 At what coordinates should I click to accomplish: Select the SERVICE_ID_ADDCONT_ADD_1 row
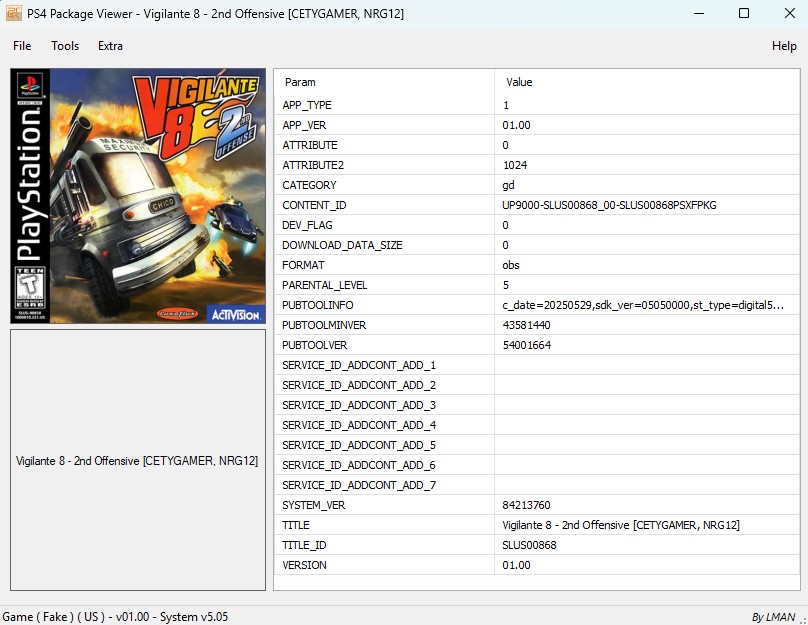tap(536, 365)
